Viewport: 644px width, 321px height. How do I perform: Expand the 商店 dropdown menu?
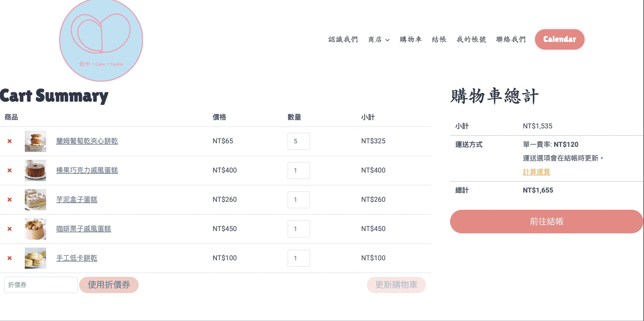click(x=379, y=39)
